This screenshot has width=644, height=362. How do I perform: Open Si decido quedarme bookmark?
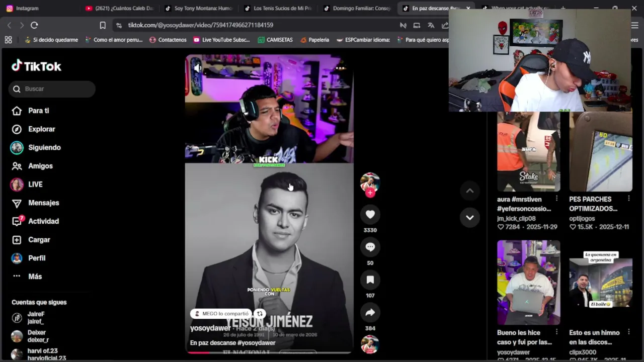(x=51, y=40)
